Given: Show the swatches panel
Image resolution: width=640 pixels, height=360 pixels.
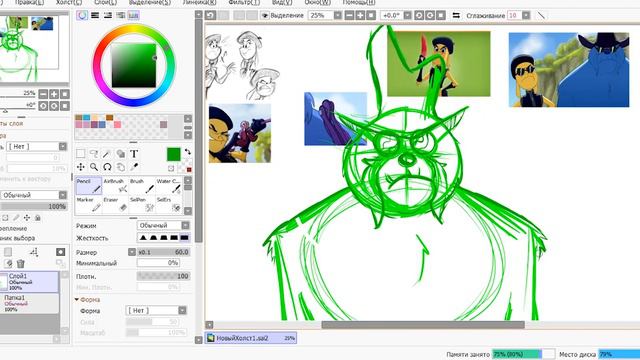Looking at the screenshot, I should (133, 16).
